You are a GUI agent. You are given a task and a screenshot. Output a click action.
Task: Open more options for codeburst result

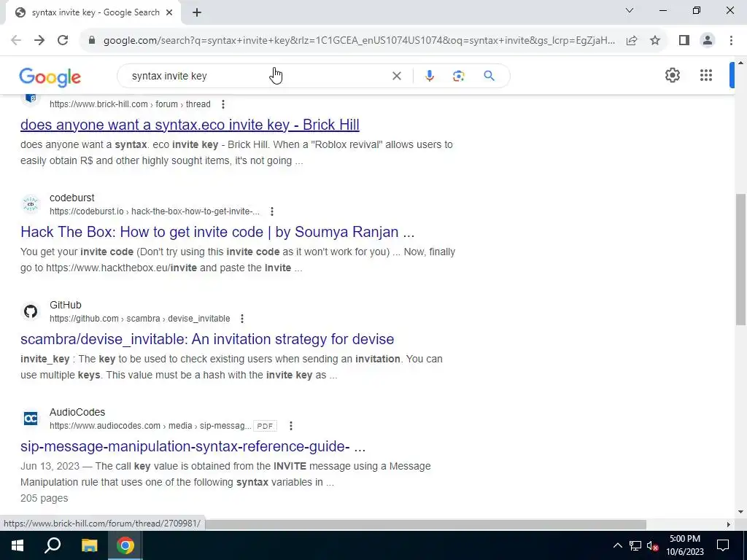(271, 211)
